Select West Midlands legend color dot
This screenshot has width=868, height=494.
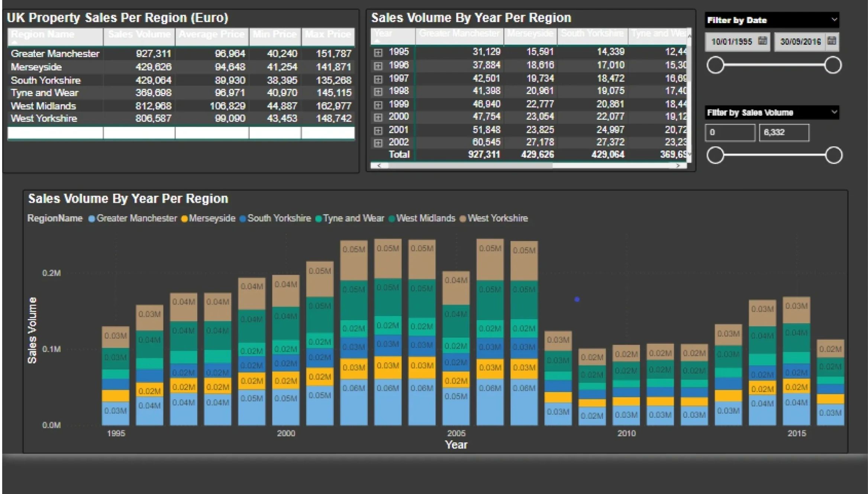391,219
